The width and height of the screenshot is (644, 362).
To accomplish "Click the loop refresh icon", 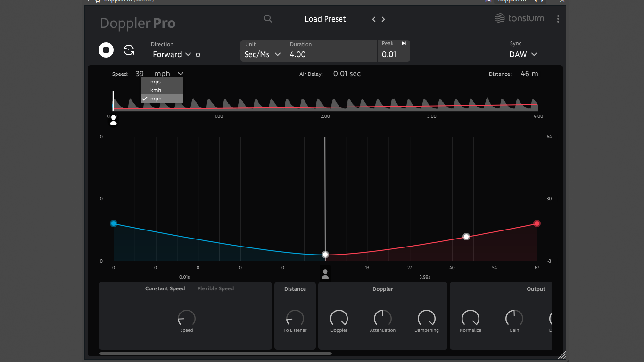I will [x=129, y=50].
